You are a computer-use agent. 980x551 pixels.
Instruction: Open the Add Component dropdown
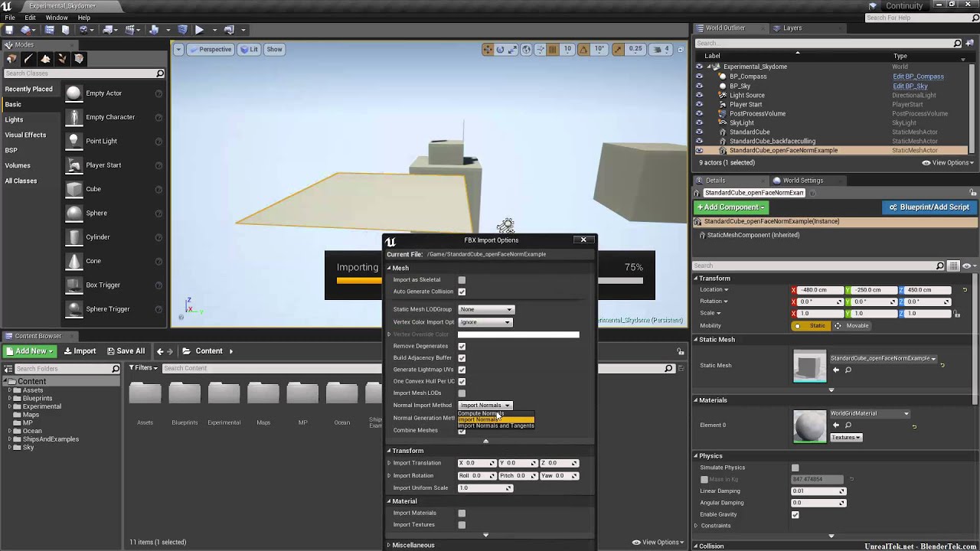730,207
